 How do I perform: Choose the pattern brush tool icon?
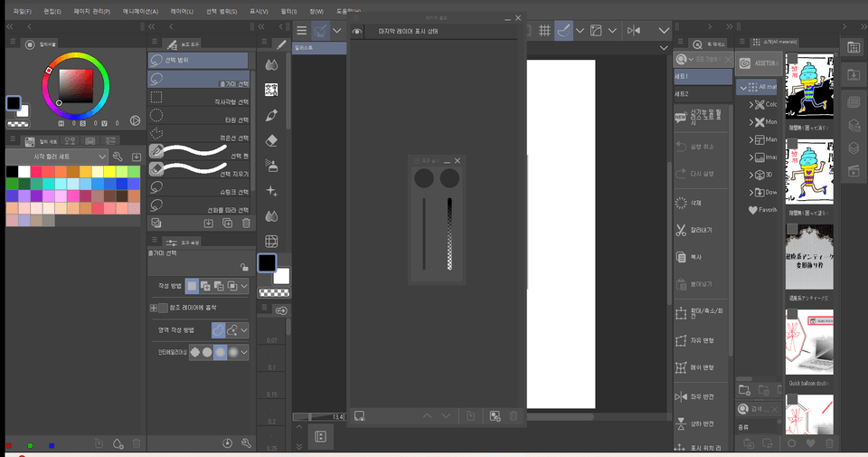point(271,90)
